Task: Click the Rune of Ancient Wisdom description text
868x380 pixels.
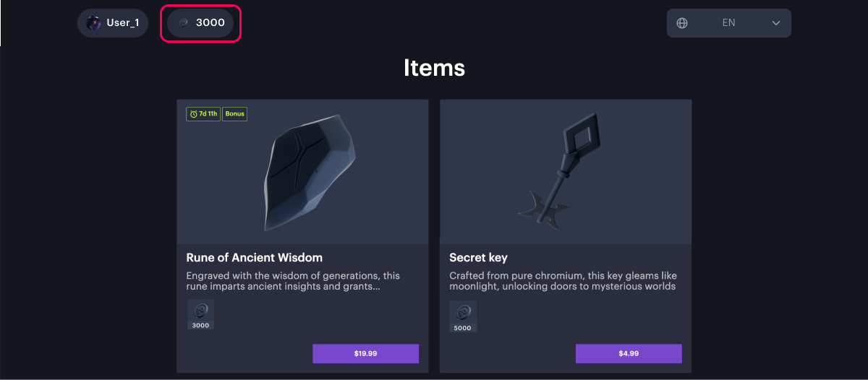Action: point(293,281)
